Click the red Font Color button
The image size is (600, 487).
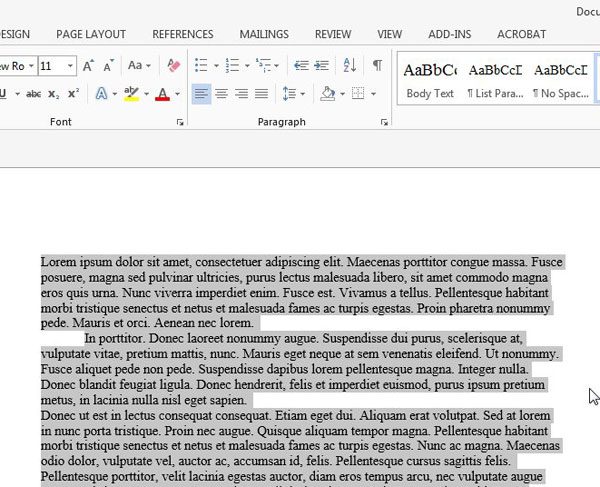162,94
